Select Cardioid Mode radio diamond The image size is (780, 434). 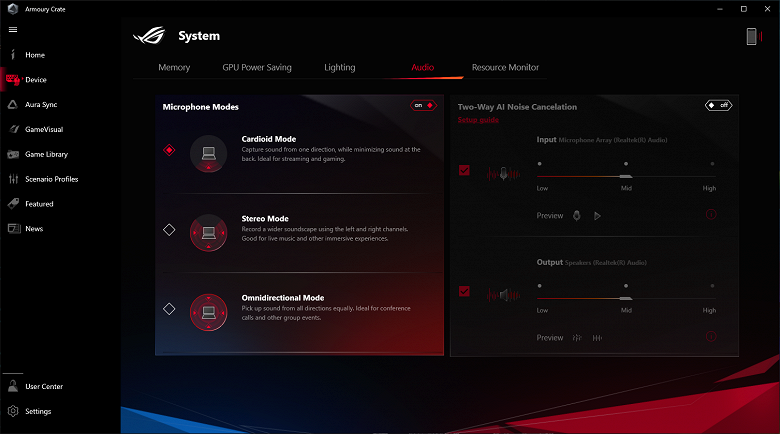(169, 150)
